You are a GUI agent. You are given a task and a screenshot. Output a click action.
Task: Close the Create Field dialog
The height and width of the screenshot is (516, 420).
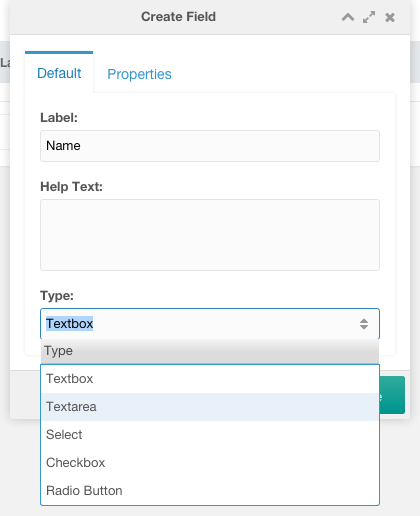390,17
